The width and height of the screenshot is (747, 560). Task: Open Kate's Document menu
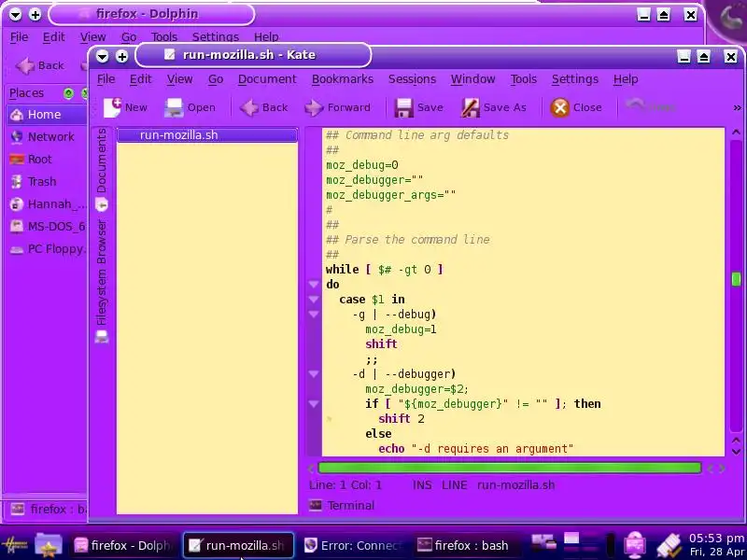267,79
